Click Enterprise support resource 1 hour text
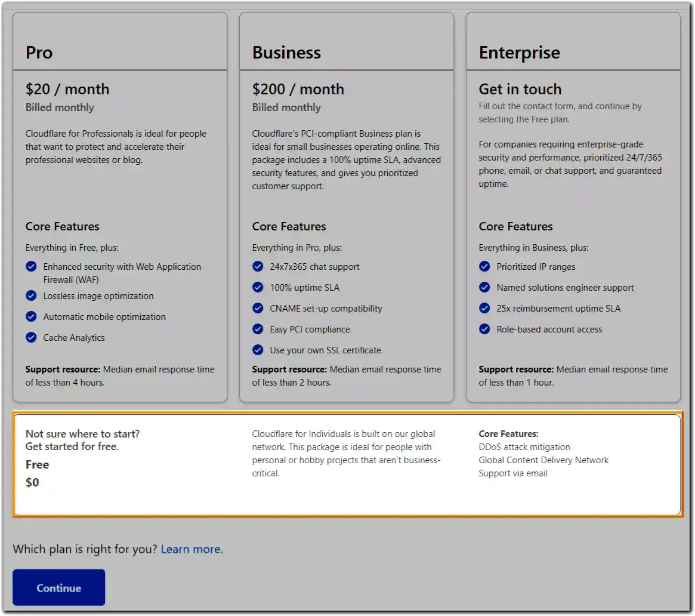 (573, 375)
